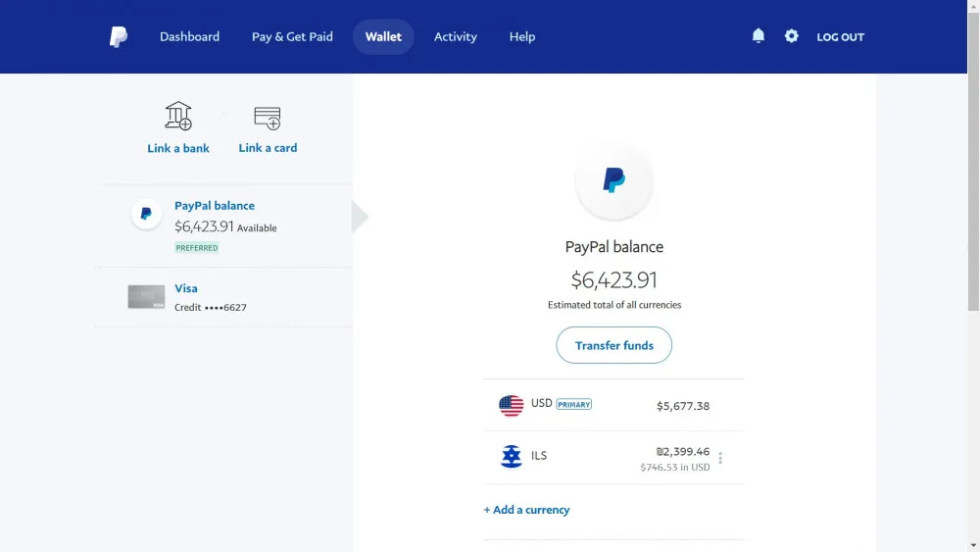Viewport: 980px width, 552px height.
Task: Open the Activity tab
Action: tap(455, 37)
